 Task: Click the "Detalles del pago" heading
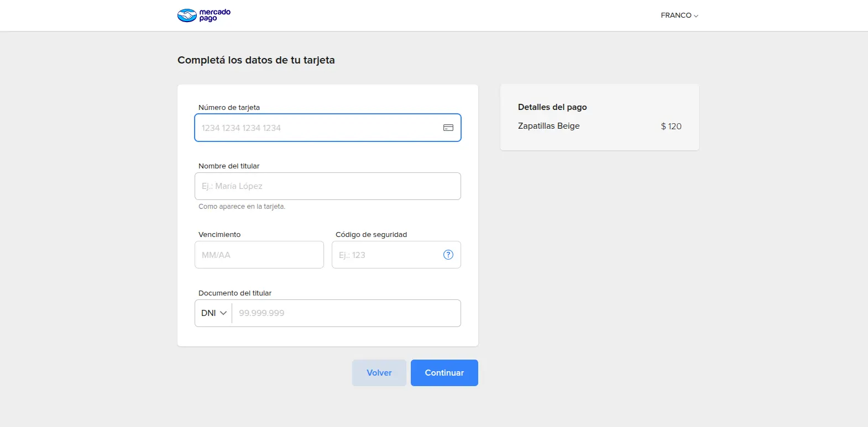(552, 107)
